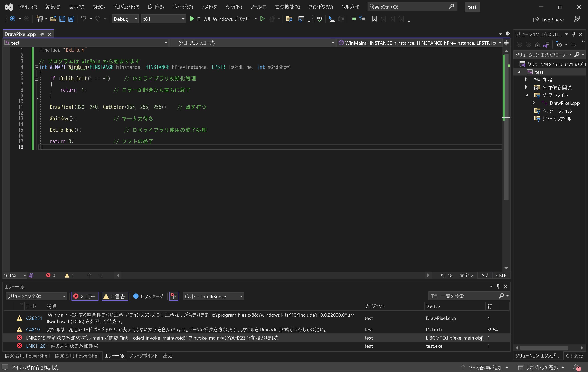Click the Live Share icon
Screen dimensions: 588x372
[x=536, y=19]
